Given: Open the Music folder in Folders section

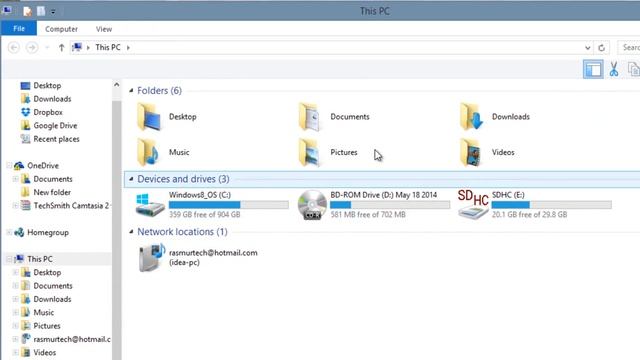Looking at the screenshot, I should coord(163,152).
